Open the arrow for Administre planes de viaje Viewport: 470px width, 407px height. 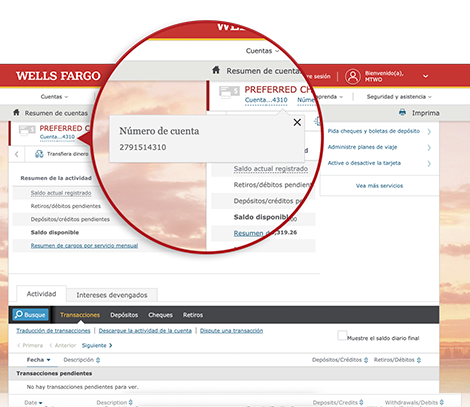click(x=429, y=148)
